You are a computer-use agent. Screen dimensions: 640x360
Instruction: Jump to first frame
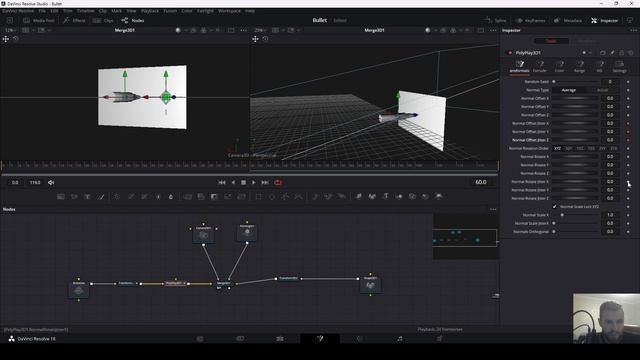coord(222,182)
